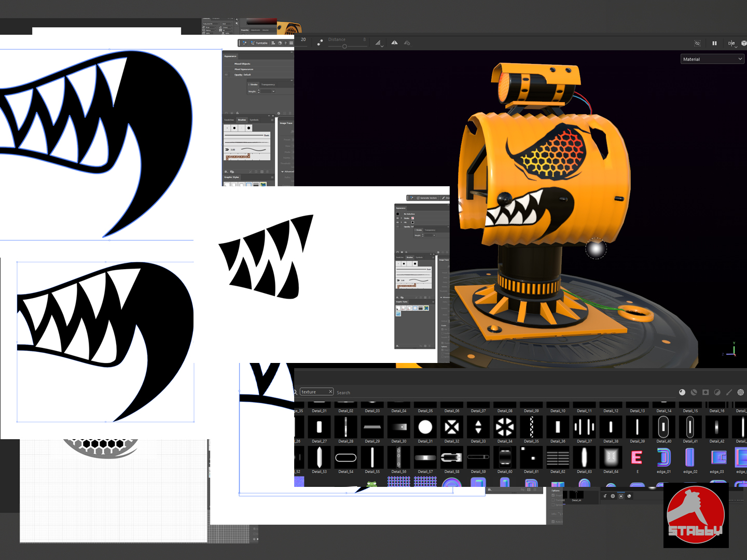Select the Detail_54 pill outline alpha
Image resolution: width=747 pixels, height=560 pixels.
346,457
